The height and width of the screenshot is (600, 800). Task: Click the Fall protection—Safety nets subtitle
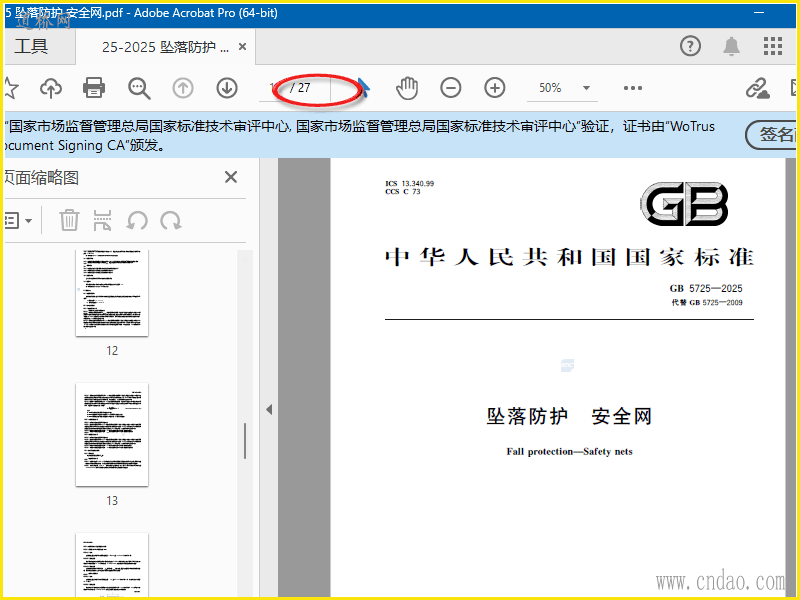pyautogui.click(x=569, y=452)
